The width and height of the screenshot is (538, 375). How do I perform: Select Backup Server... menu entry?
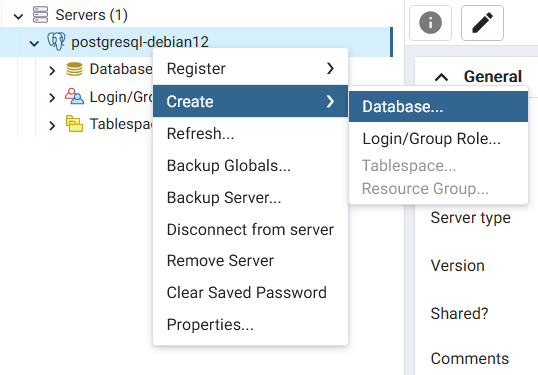pyautogui.click(x=250, y=197)
